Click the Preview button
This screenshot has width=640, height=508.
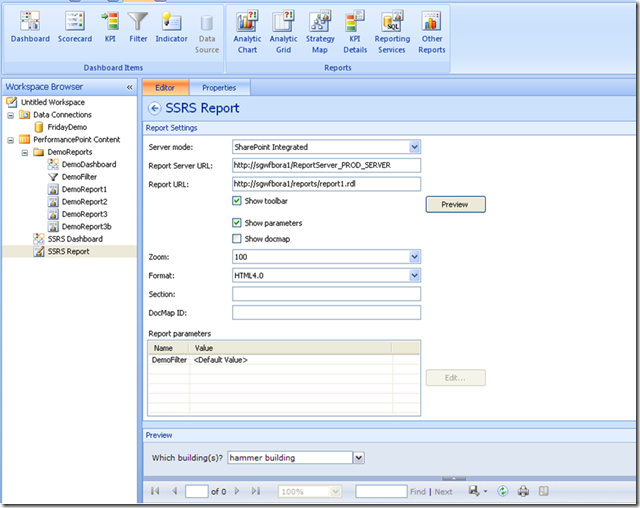click(456, 204)
